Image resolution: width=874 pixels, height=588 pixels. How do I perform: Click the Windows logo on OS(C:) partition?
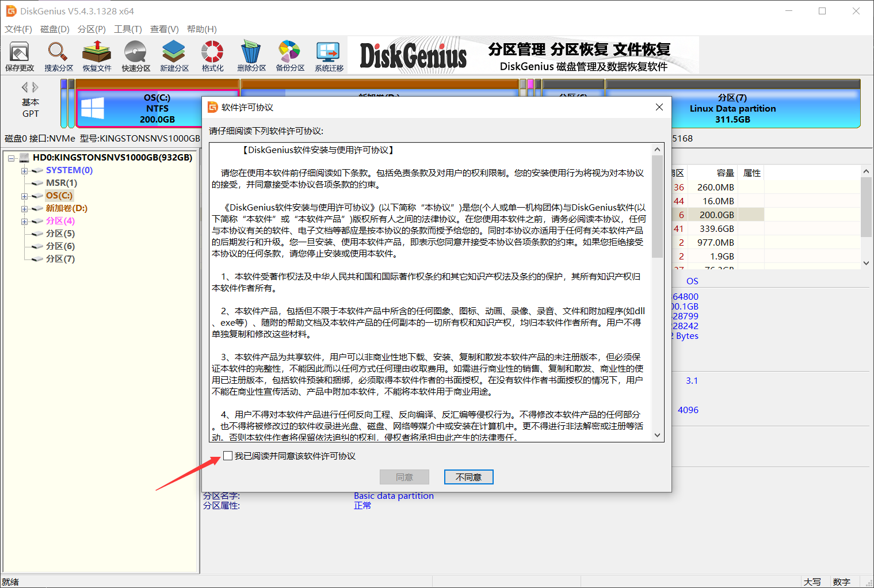pos(93,108)
